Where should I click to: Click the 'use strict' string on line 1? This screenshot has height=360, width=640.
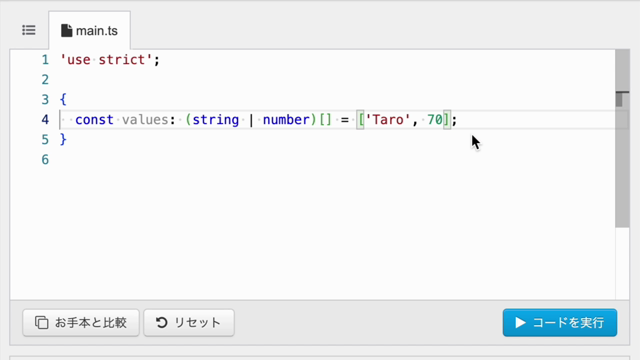click(x=106, y=60)
